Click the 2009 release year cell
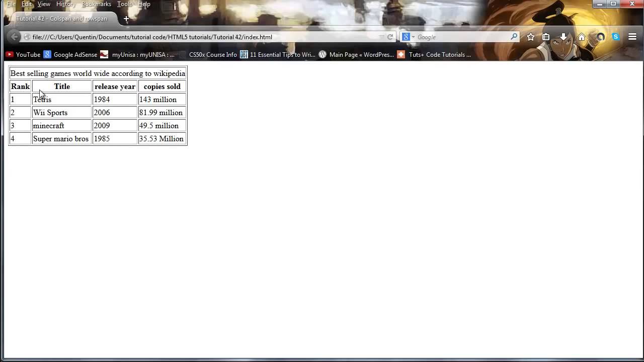The height and width of the screenshot is (362, 644). click(115, 126)
